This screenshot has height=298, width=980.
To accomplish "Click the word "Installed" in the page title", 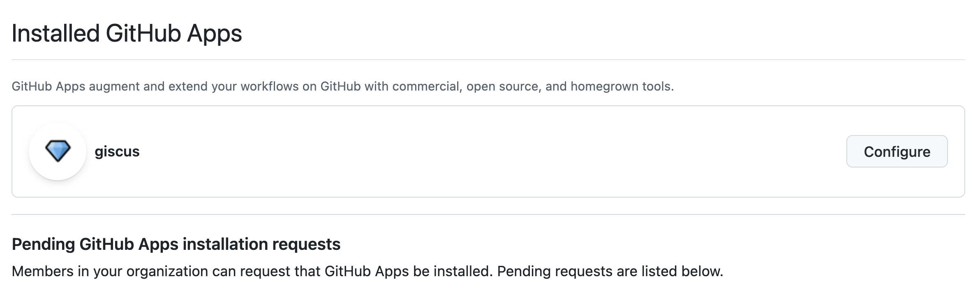I will click(55, 33).
